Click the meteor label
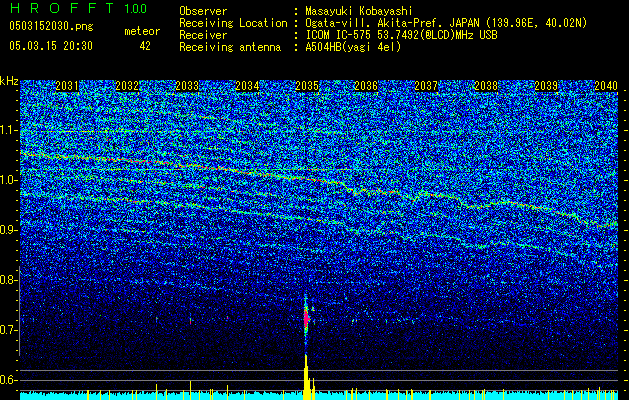 [x=142, y=31]
